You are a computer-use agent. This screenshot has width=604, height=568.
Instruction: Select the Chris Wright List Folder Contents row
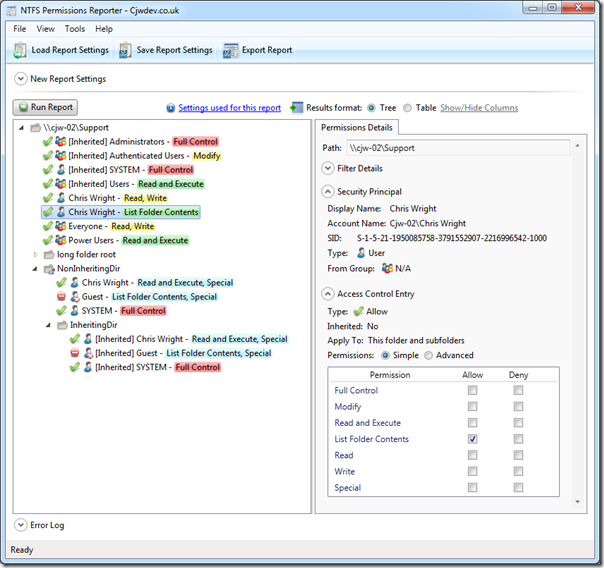click(x=121, y=212)
